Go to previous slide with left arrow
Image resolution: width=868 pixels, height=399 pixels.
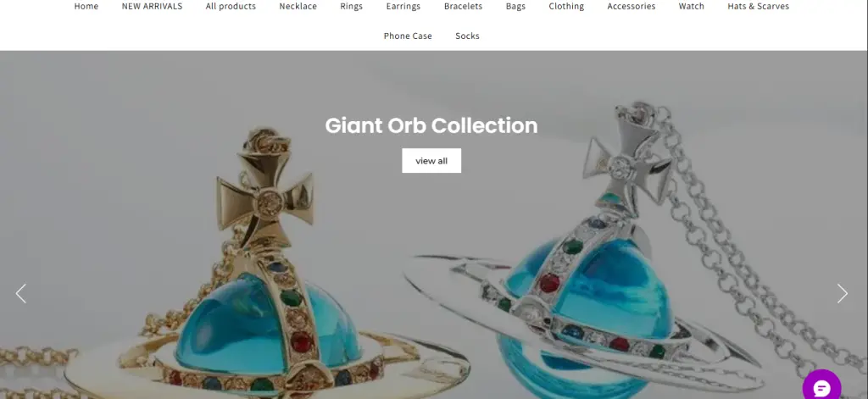[21, 293]
